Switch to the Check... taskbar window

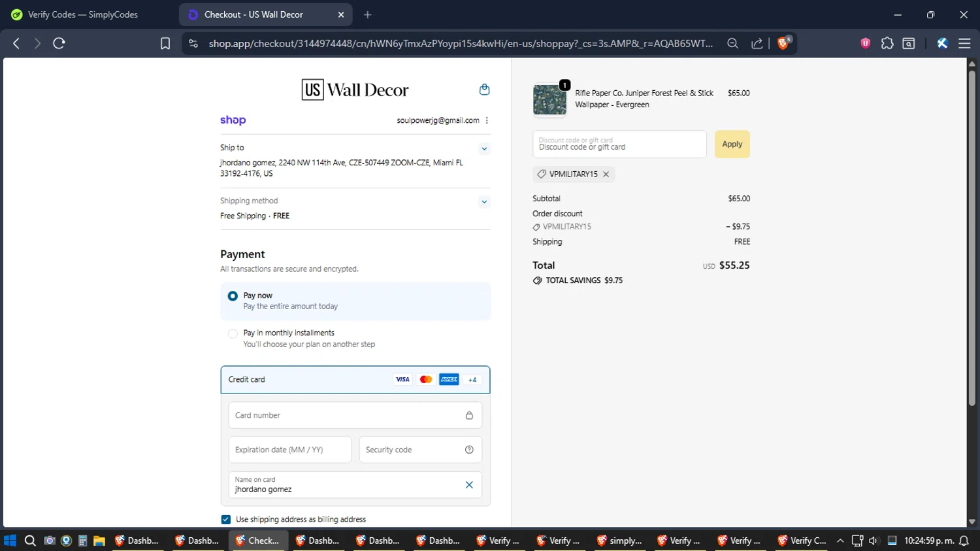(258, 541)
